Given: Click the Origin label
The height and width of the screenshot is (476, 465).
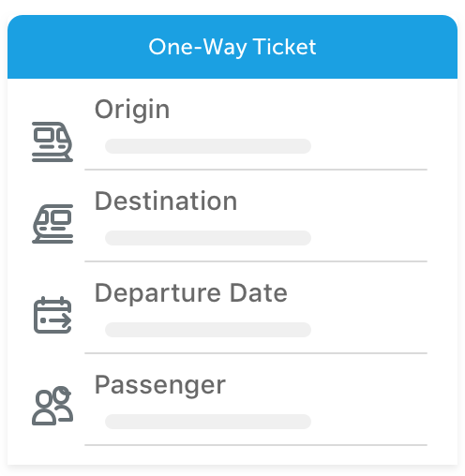Looking at the screenshot, I should 132,110.
